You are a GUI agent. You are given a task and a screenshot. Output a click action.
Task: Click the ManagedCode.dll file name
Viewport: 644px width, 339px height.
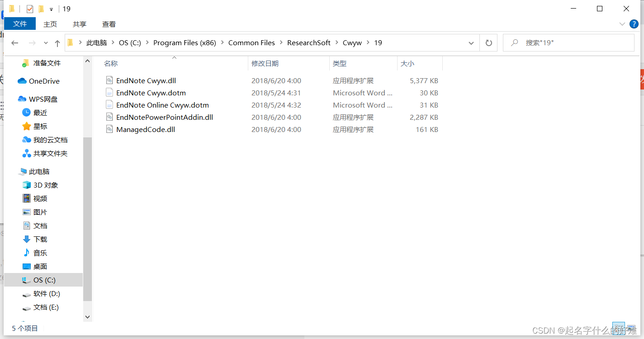point(146,130)
